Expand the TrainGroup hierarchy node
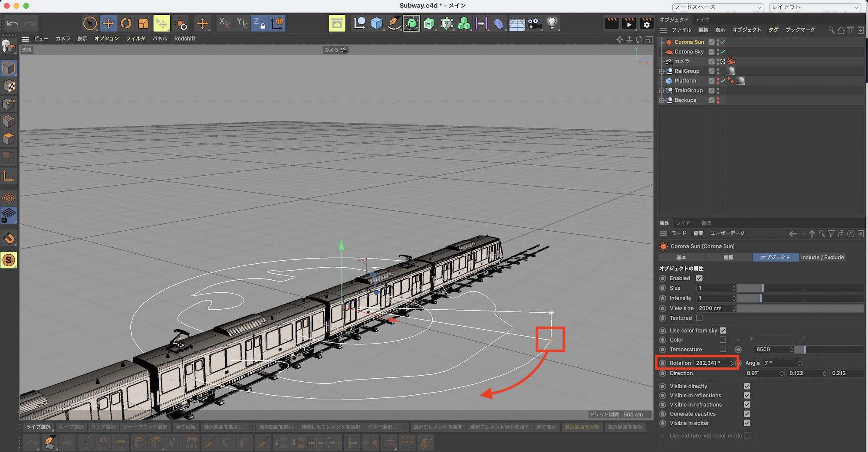 (661, 91)
